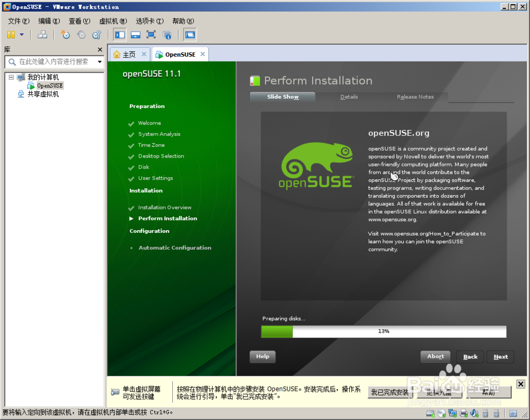Select the Release Notes tab
The image size is (530, 420).
click(415, 97)
